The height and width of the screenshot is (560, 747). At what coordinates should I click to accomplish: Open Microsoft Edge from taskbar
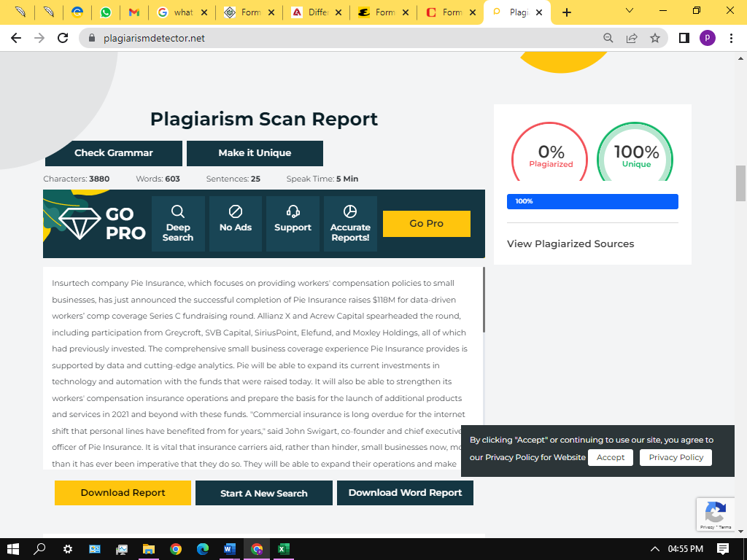(203, 549)
